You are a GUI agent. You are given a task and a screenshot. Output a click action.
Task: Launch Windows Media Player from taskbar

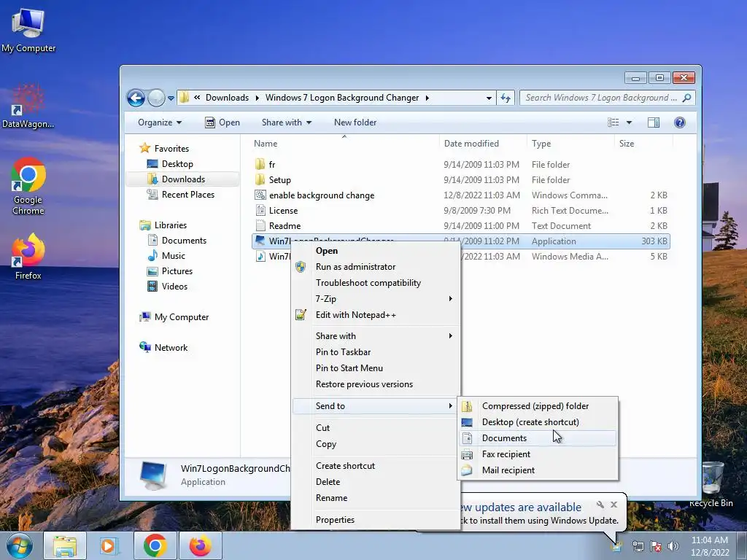(109, 545)
